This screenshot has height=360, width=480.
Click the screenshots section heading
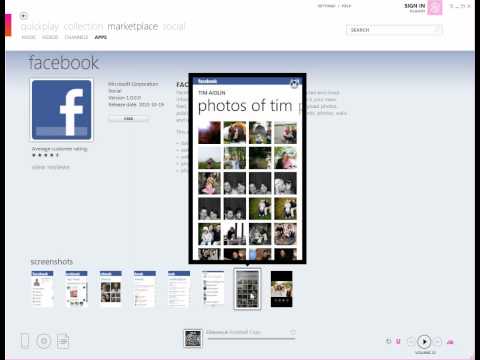(x=52, y=262)
